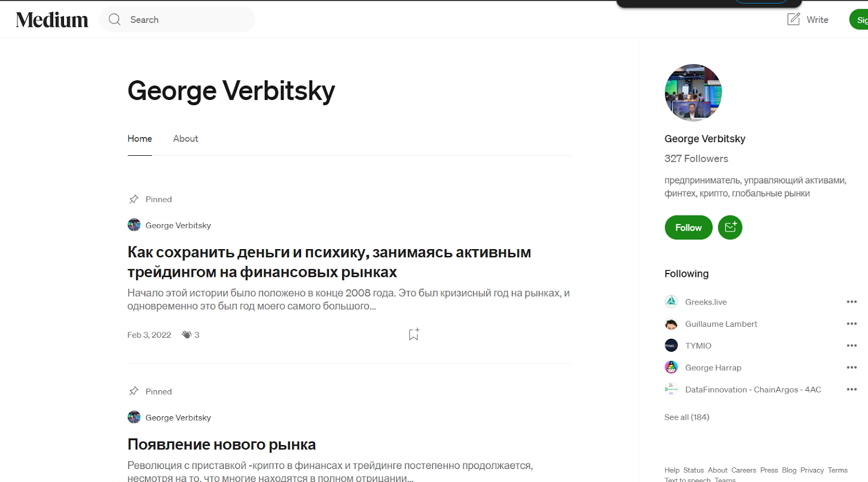Viewport: 868px width, 482px height.
Task: Click author avatar above 'Появление нового рынка'
Action: pyautogui.click(x=134, y=417)
